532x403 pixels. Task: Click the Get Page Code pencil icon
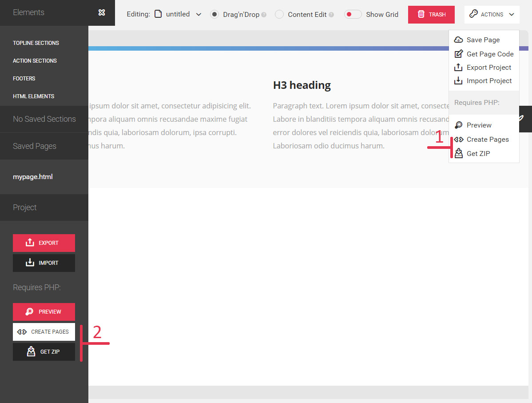459,54
